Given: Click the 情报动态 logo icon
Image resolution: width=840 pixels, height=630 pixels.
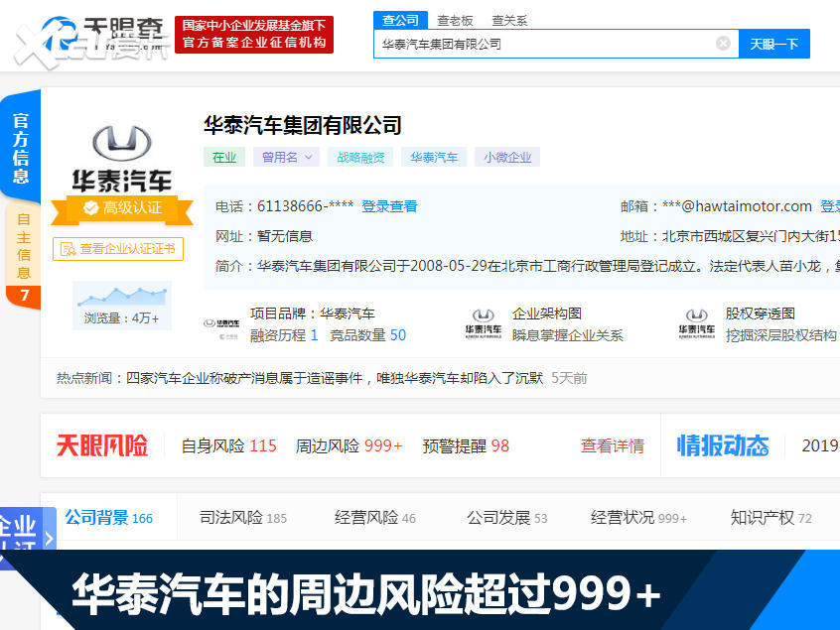Looking at the screenshot, I should (x=722, y=445).
